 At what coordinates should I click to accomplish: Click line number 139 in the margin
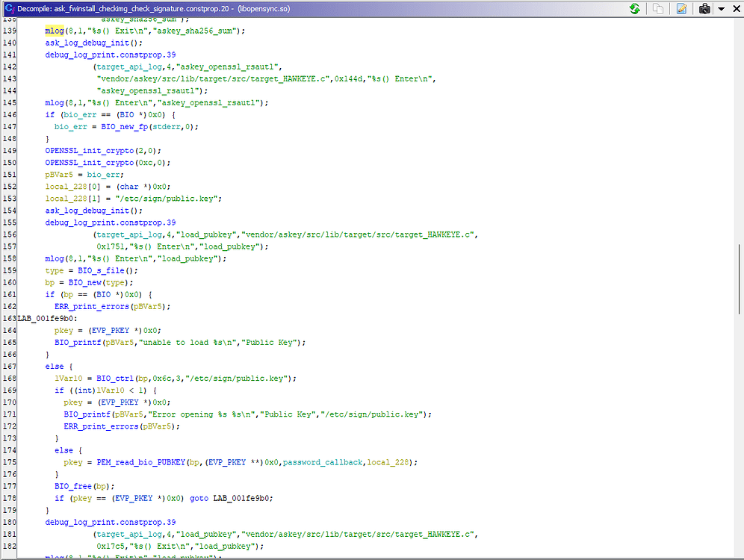9,31
